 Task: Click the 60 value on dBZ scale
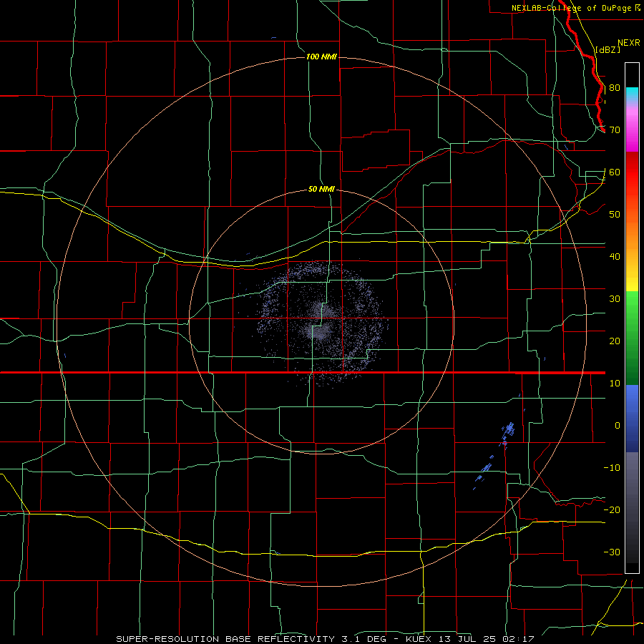(x=615, y=172)
